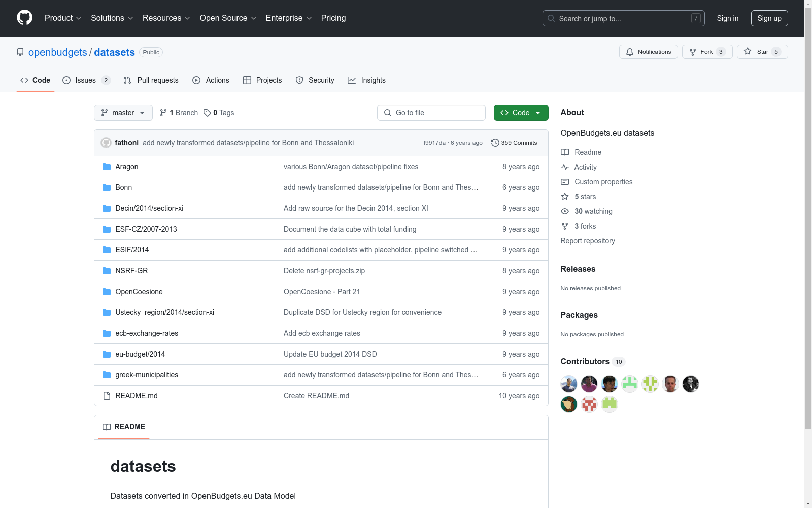
Task: Click the folder icon for ecb-exchange-rates
Action: tap(107, 333)
